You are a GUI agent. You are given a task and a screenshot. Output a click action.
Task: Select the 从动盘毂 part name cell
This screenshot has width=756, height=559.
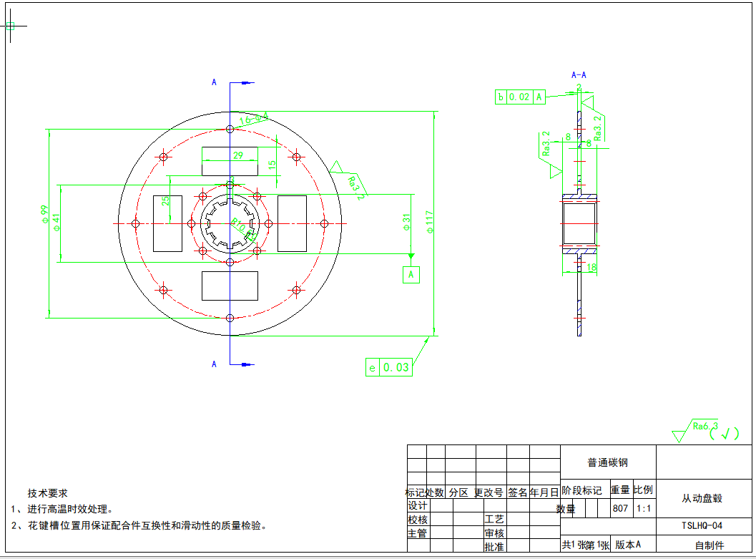point(702,498)
